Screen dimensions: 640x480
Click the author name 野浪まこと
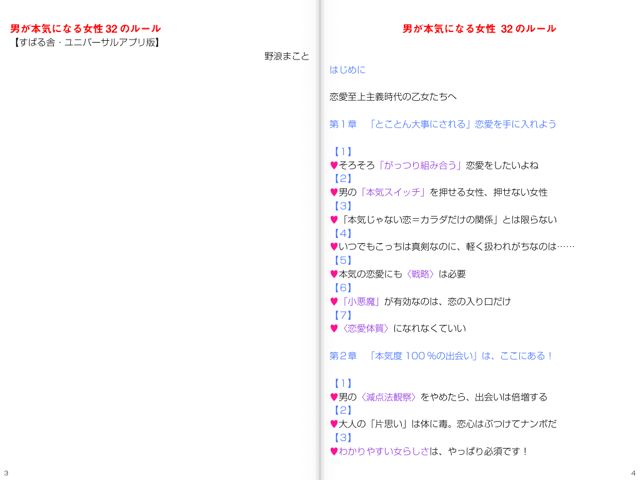pyautogui.click(x=287, y=56)
